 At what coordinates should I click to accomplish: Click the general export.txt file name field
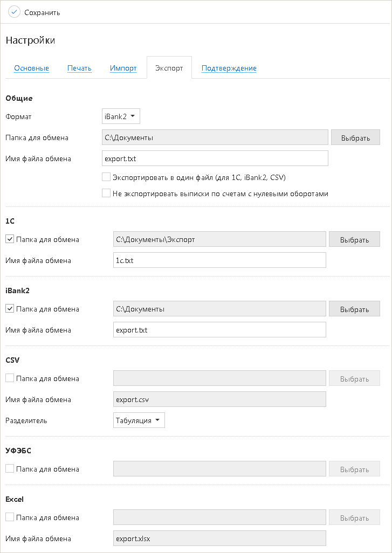tap(215, 158)
